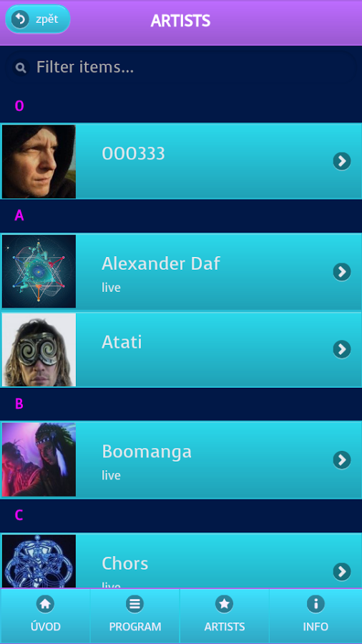Viewport: 362px width, 644px height.
Task: Expand 000333 with its arrow chevron
Action: click(x=342, y=162)
